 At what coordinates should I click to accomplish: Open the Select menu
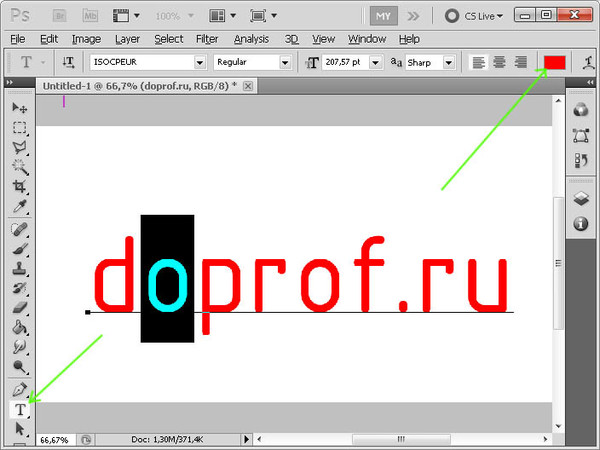click(x=169, y=39)
